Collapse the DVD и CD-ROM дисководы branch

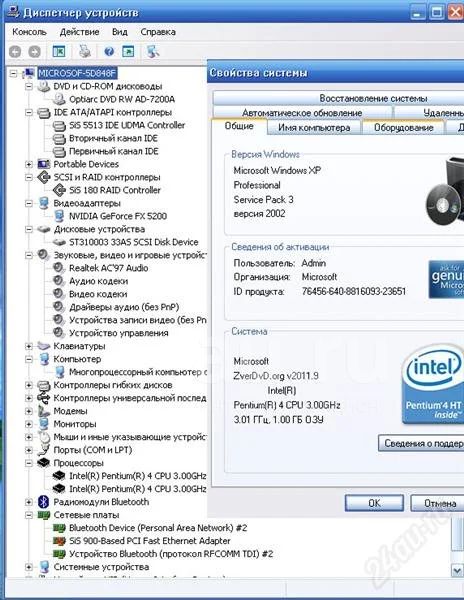pyautogui.click(x=29, y=86)
